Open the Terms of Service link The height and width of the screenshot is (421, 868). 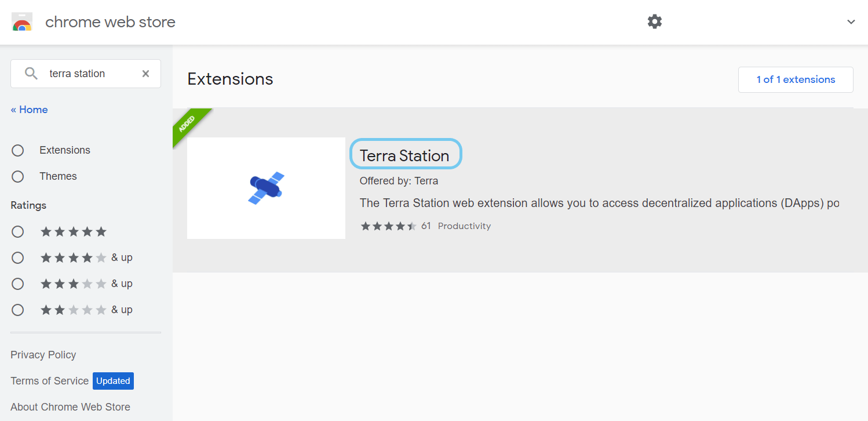49,381
